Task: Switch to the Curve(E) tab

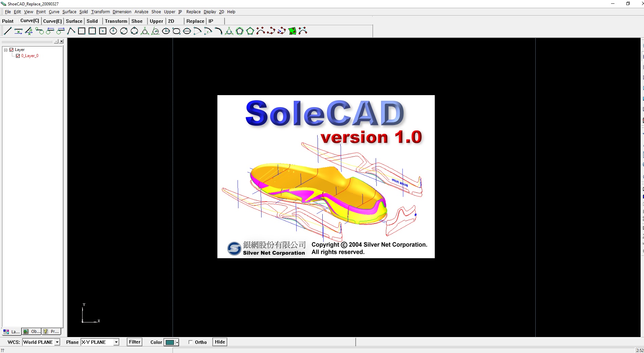Action: (52, 21)
